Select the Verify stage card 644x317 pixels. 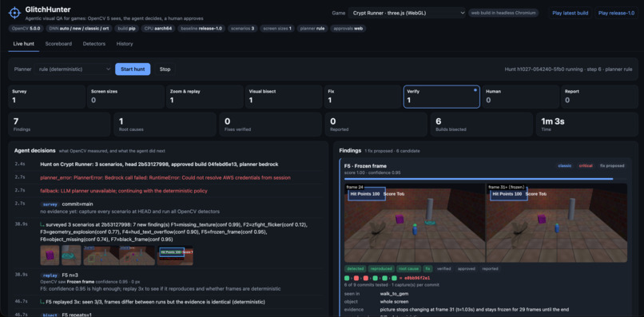[442, 97]
